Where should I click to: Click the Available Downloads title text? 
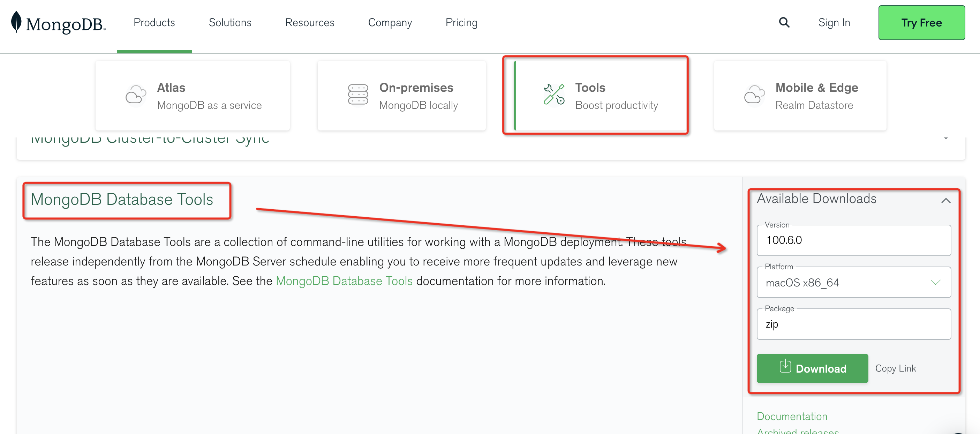816,199
